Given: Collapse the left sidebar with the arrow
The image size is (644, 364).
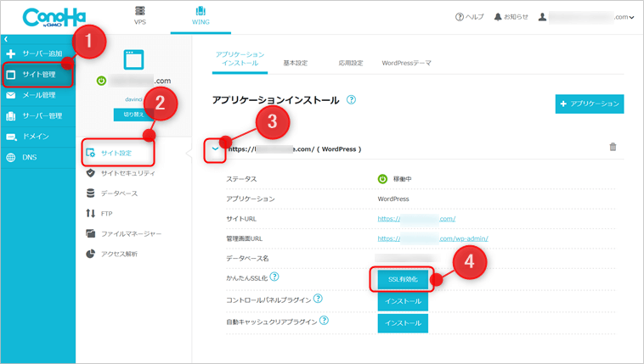Looking at the screenshot, I should pos(6,39).
